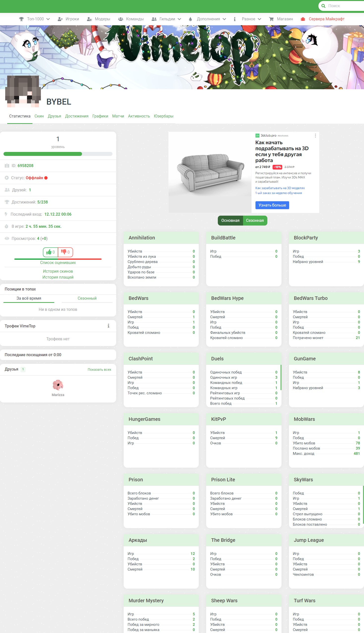
Task: Open the Друзья profile tab
Action: pos(54,116)
